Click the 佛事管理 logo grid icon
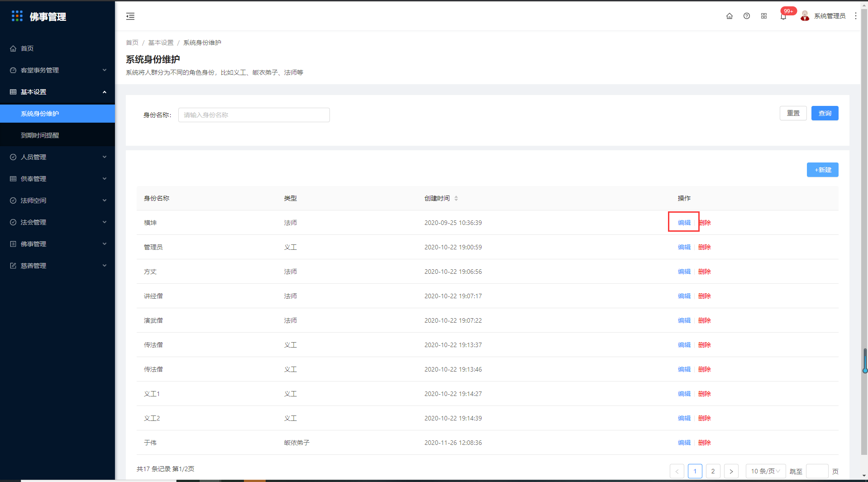 coord(17,16)
